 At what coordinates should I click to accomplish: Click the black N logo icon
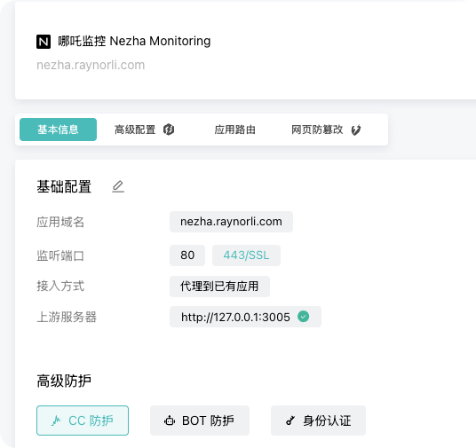[44, 42]
